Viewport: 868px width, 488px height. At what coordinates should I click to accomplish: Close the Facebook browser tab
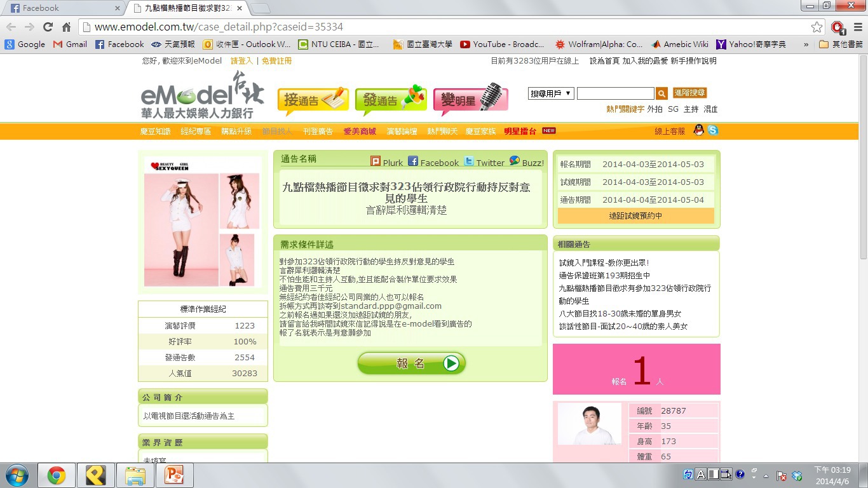pyautogui.click(x=117, y=8)
